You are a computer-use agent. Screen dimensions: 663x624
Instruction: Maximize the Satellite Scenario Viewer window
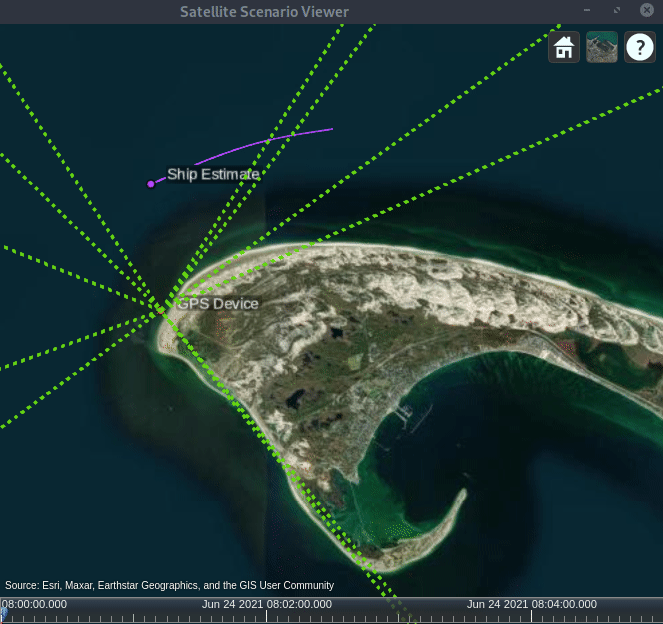coord(617,11)
